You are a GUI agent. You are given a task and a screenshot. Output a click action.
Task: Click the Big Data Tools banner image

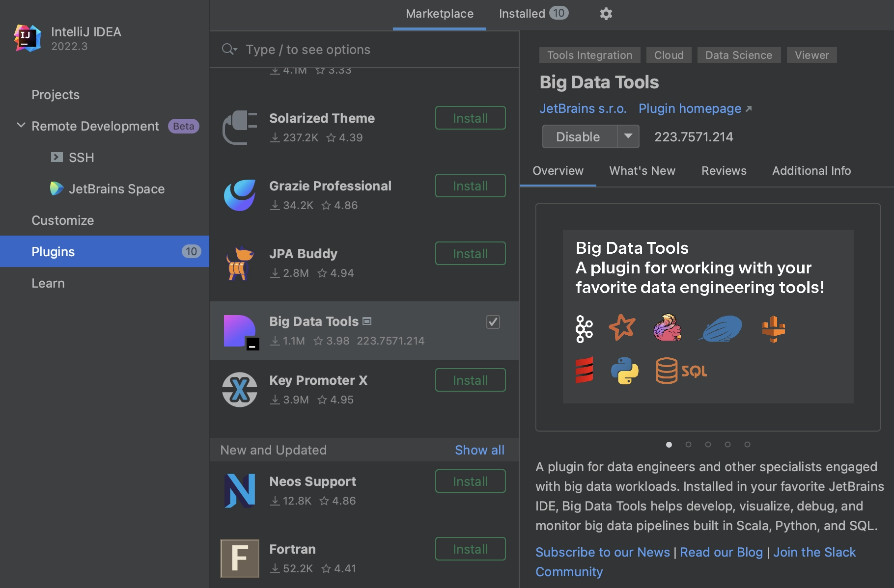point(708,317)
